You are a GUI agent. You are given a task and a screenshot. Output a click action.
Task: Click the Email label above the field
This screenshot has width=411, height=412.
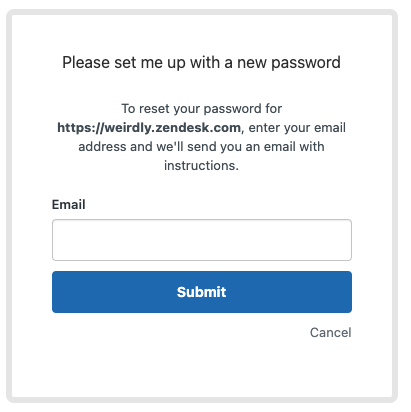click(68, 204)
